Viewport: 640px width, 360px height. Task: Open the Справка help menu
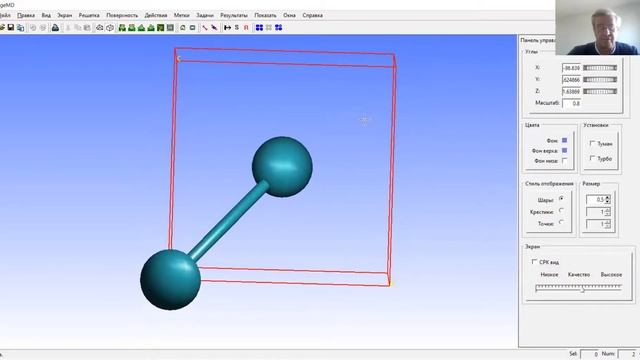point(313,15)
